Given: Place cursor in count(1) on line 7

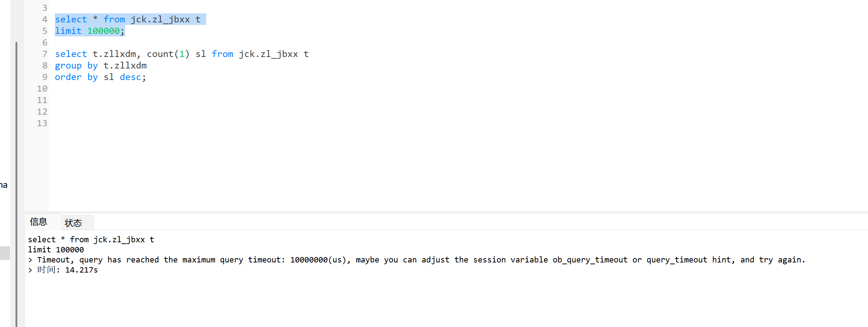Looking at the screenshot, I should point(168,54).
